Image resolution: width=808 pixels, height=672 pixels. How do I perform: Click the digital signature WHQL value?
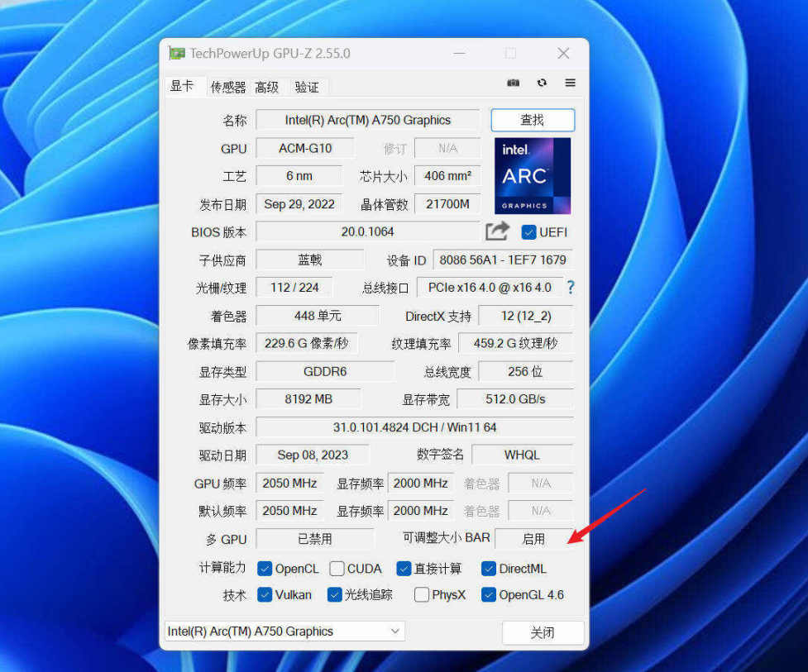(523, 455)
